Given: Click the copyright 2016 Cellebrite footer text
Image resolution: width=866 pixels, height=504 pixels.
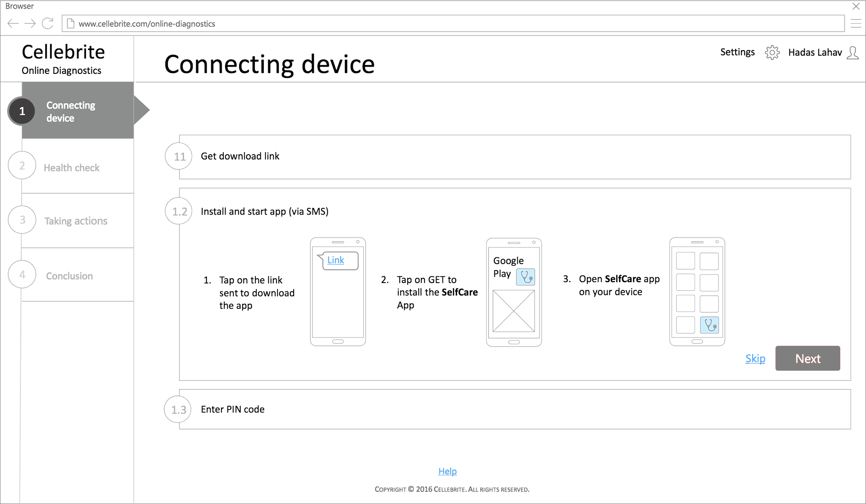Looking at the screenshot, I should tap(452, 489).
